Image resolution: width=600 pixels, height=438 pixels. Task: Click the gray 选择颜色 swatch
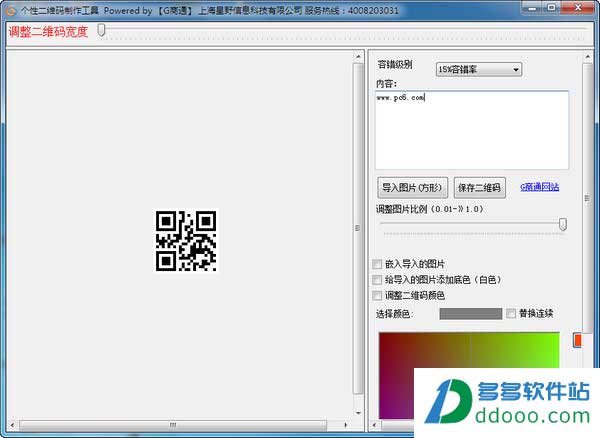(x=471, y=314)
